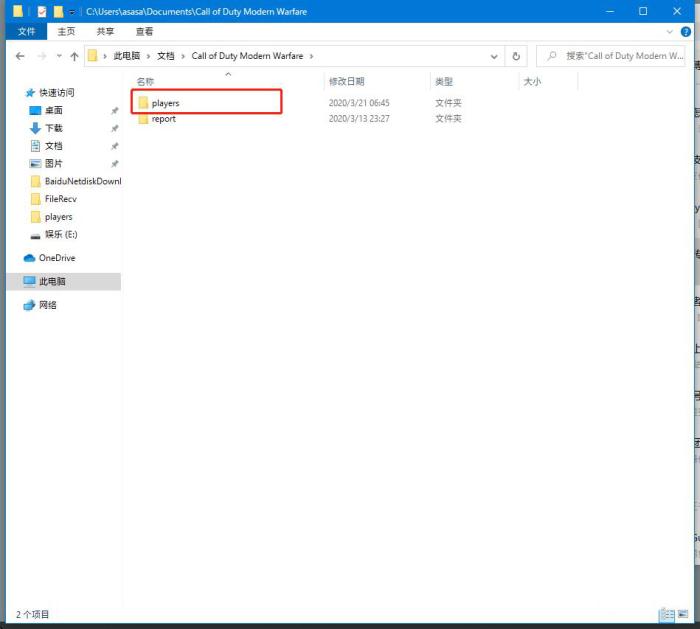
Task: Expand the ribbon with the chevron
Action: coord(669,31)
